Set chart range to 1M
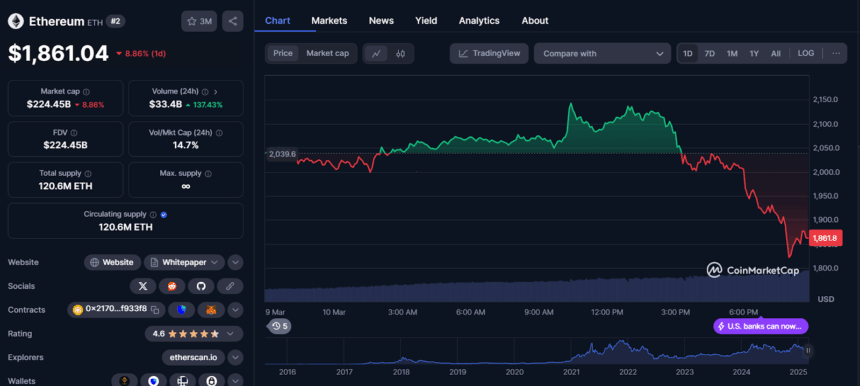Viewport: 860px width, 386px height. 732,53
